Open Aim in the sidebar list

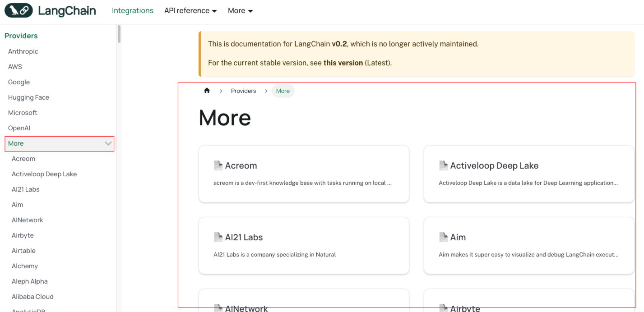coord(17,205)
